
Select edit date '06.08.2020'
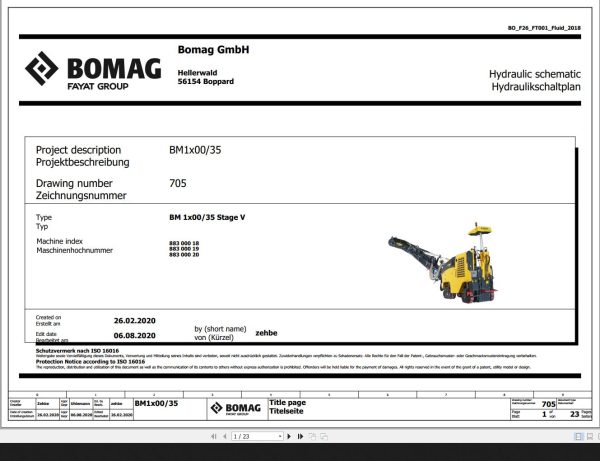[x=135, y=336]
